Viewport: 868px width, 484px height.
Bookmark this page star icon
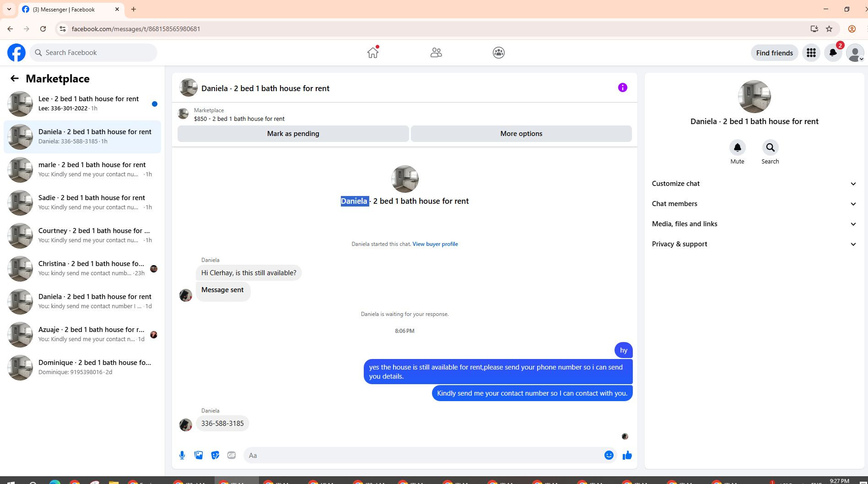tap(829, 29)
